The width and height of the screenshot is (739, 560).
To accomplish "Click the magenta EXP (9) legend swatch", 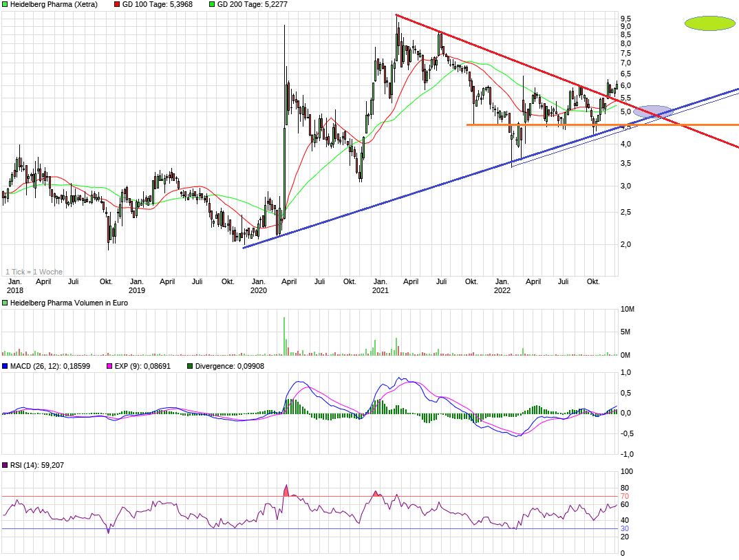I will [x=110, y=366].
